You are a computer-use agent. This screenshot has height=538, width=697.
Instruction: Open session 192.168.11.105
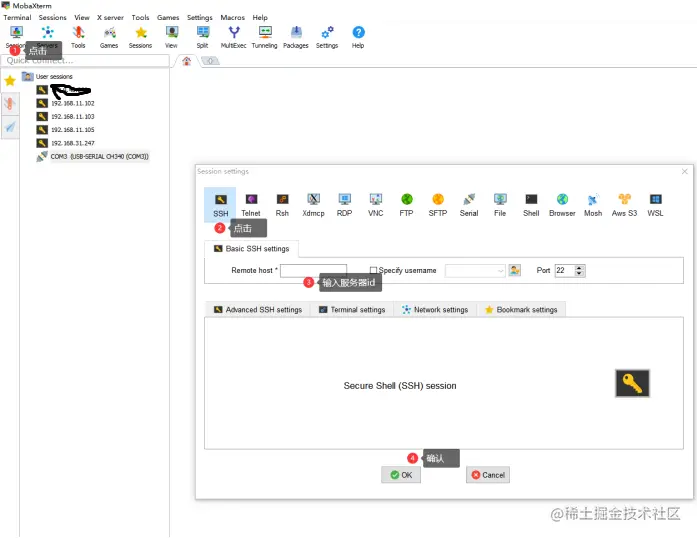pyautogui.click(x=66, y=130)
